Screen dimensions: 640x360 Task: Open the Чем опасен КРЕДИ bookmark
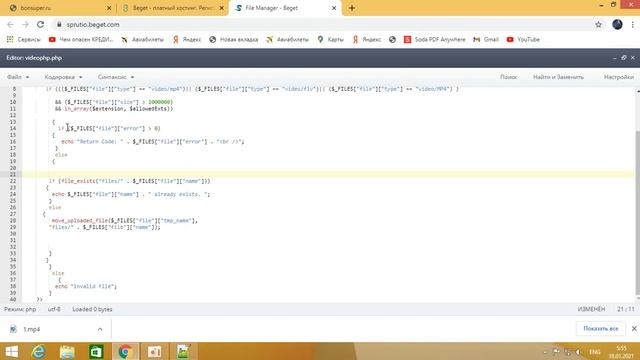81,40
